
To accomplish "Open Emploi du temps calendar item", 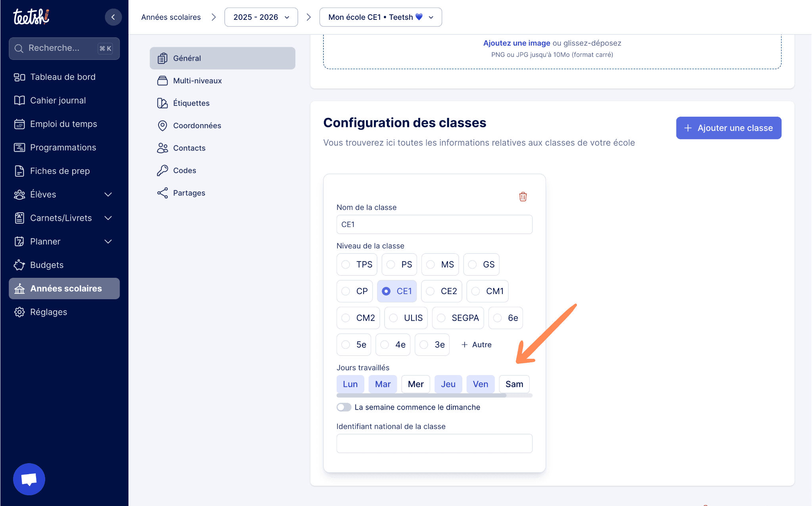I will (x=63, y=124).
